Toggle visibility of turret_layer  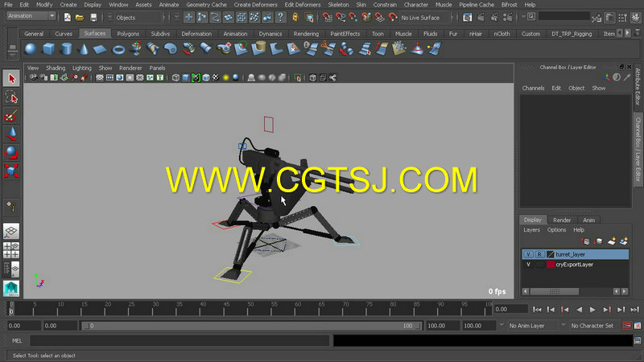coord(528,254)
